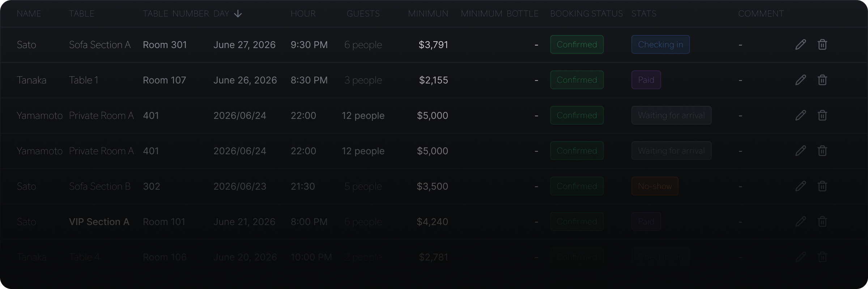
Task: Click the Paid badge for Room 107
Action: 646,80
